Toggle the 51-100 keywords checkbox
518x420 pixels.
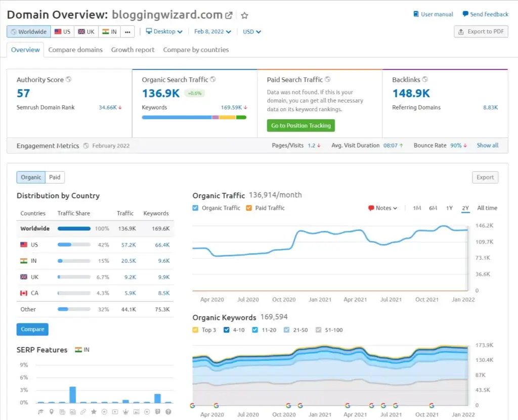point(319,330)
